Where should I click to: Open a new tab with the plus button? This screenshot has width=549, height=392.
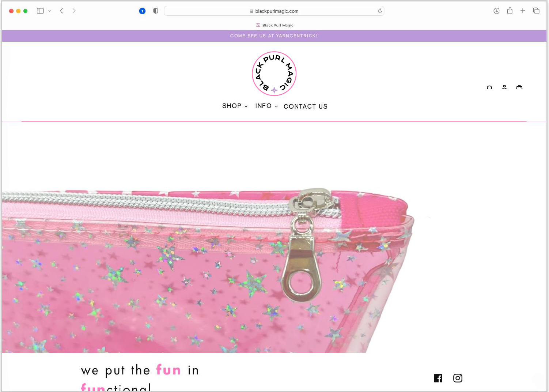(x=523, y=11)
